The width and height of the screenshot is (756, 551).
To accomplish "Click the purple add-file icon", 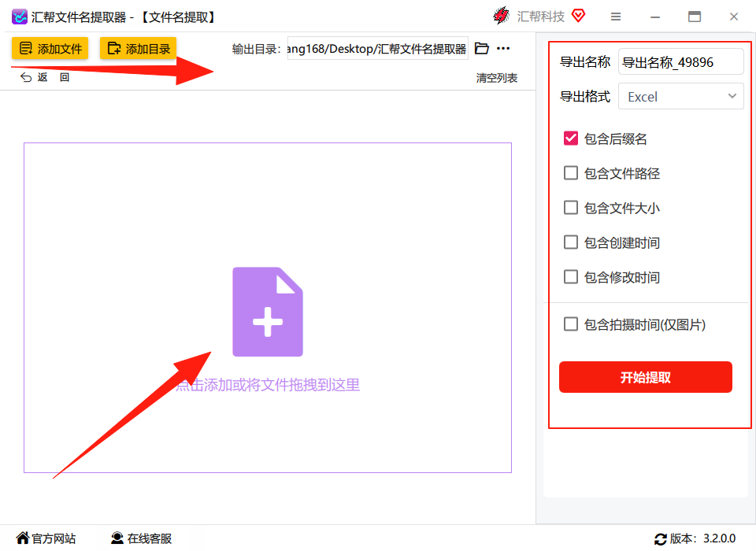I will click(x=268, y=312).
